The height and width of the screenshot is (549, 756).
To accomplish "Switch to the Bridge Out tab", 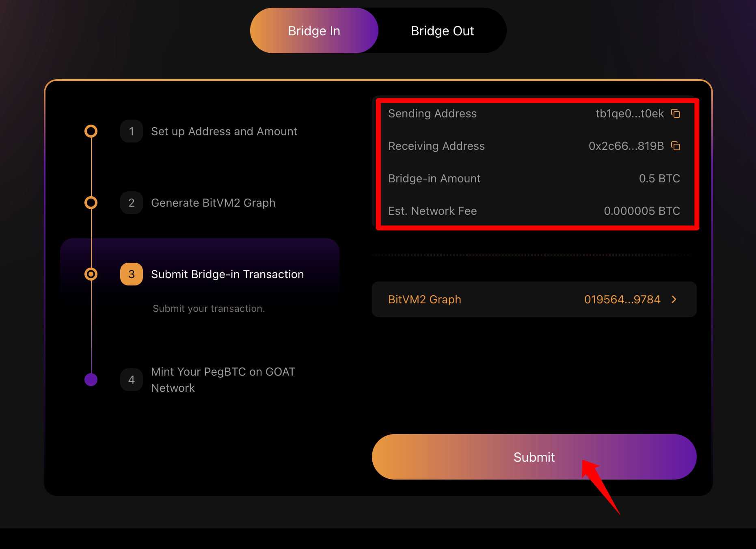I will pos(443,30).
